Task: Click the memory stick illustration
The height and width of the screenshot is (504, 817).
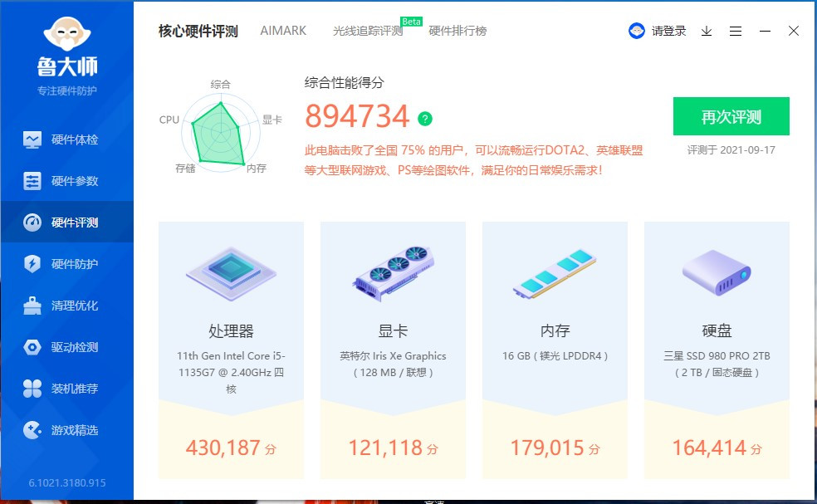Action: 555,274
